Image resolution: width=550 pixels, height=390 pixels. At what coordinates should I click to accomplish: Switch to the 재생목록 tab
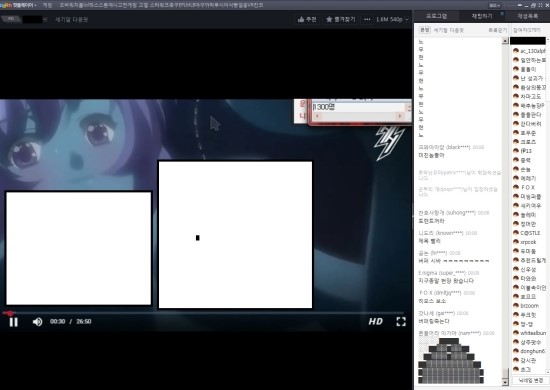[x=528, y=16]
